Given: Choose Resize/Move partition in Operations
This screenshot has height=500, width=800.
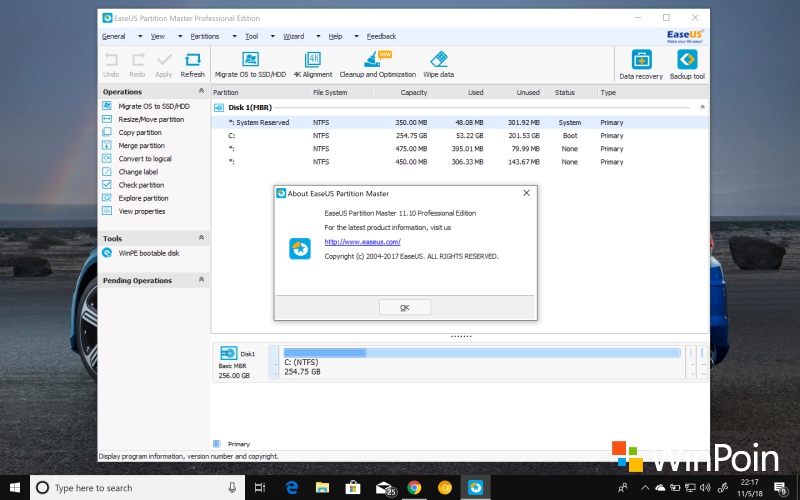Looking at the screenshot, I should (x=151, y=119).
